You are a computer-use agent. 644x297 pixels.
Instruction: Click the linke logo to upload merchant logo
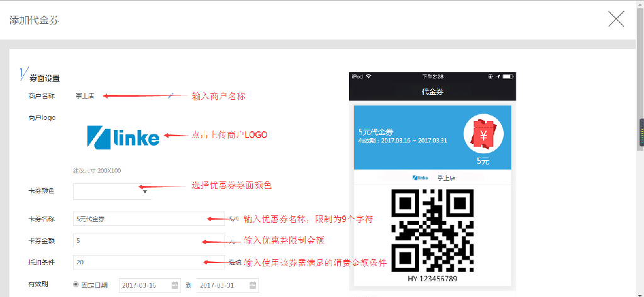(x=123, y=137)
